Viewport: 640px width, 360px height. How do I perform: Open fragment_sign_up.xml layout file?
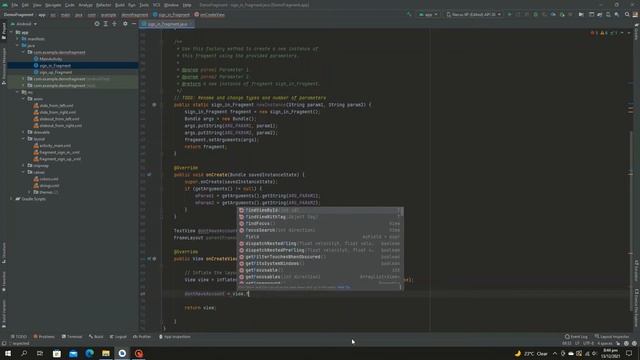pos(60,159)
